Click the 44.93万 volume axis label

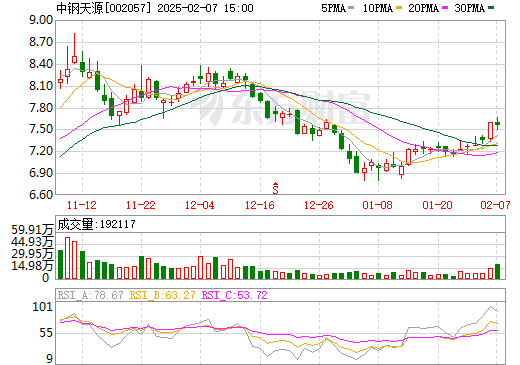coord(32,242)
